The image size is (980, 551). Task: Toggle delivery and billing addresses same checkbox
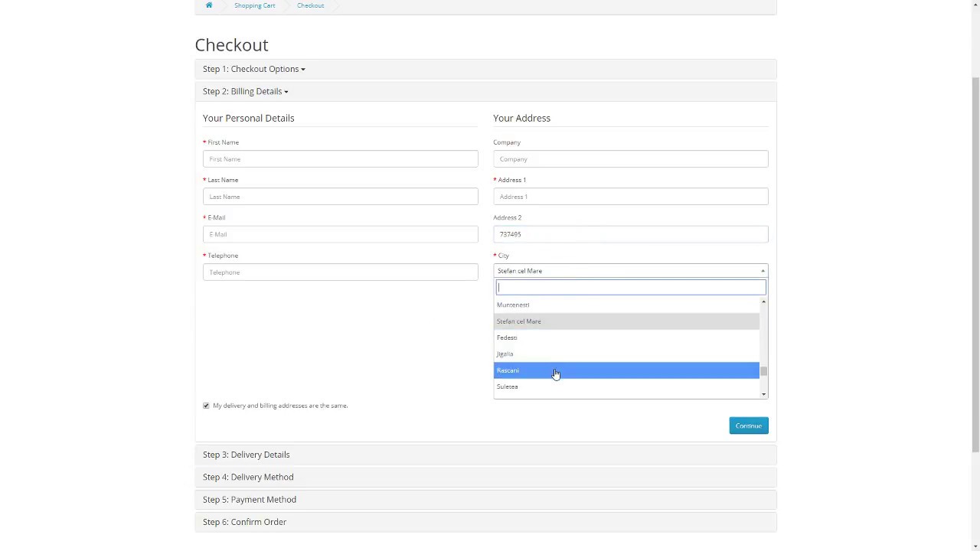206,406
